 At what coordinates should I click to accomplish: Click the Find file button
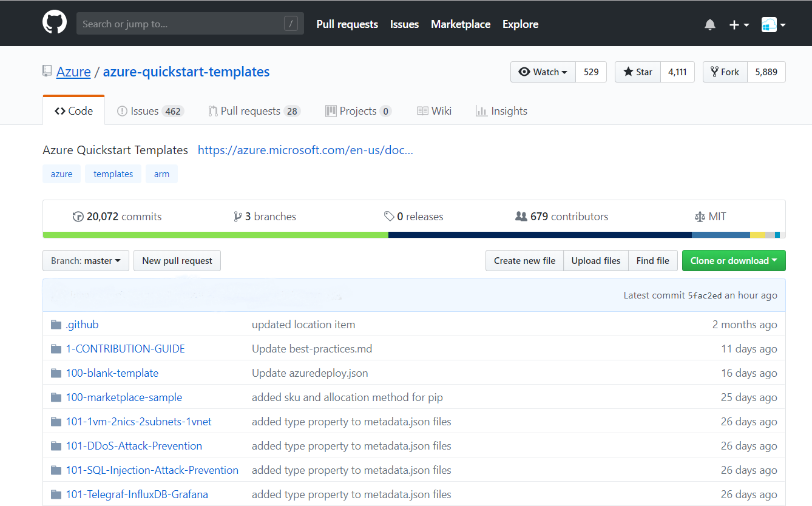coord(653,261)
